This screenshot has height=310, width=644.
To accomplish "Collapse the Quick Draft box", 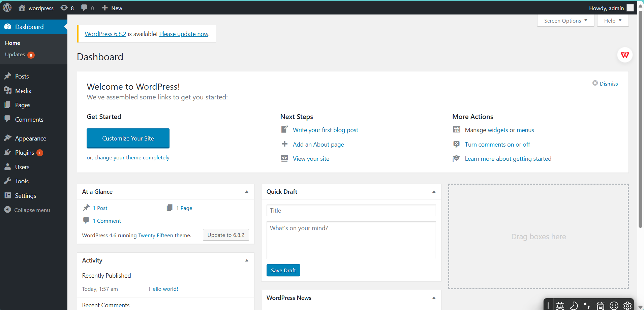I will 434,191.
